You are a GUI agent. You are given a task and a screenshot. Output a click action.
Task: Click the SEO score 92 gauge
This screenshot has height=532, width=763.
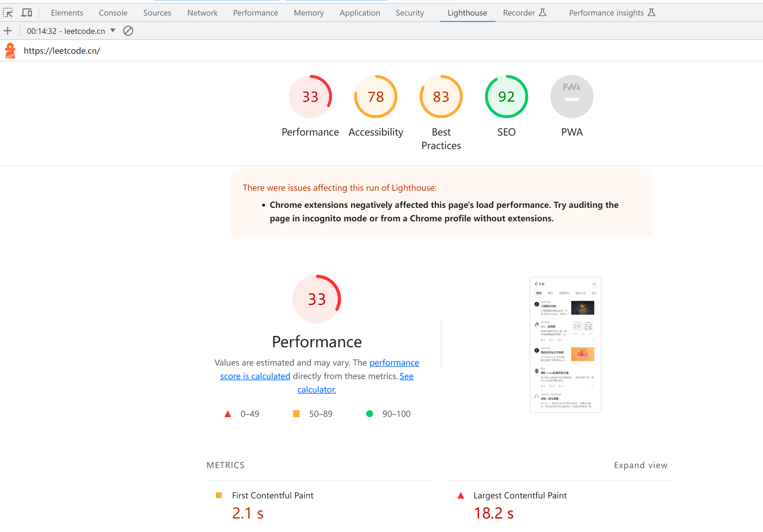tap(506, 97)
